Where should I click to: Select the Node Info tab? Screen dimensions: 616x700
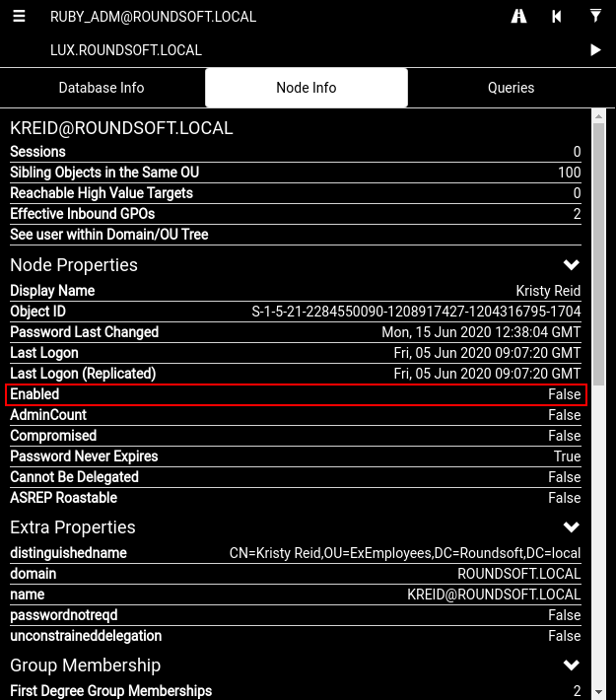(306, 88)
